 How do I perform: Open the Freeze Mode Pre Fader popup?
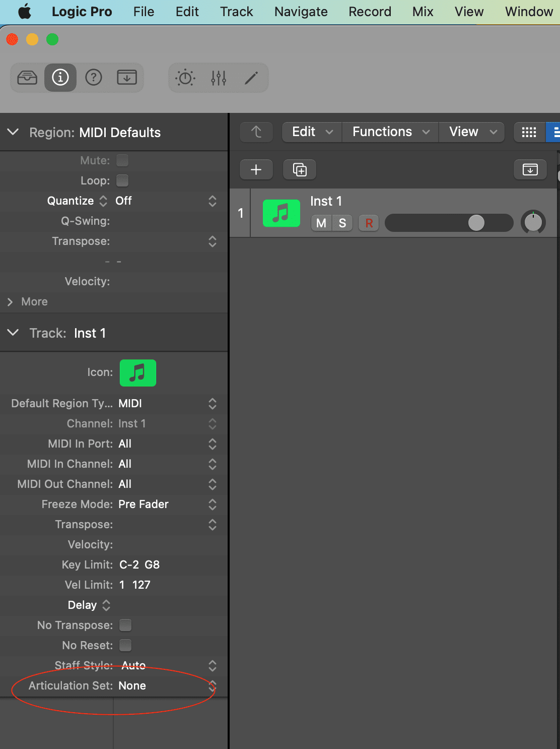pos(168,504)
